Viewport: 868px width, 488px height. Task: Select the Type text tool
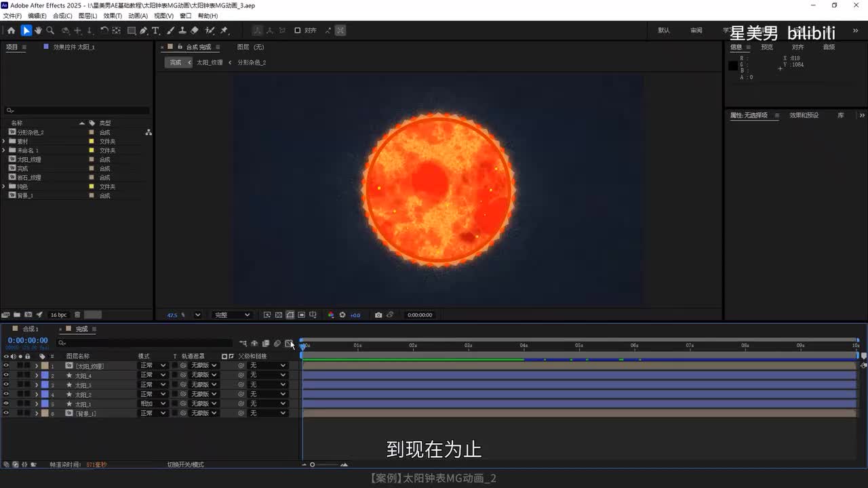tap(155, 30)
